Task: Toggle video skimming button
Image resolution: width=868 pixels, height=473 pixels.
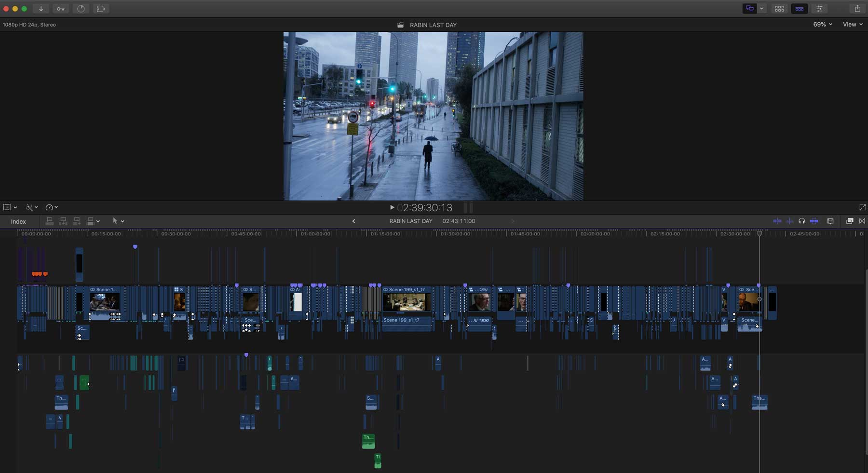Action: tap(777, 221)
